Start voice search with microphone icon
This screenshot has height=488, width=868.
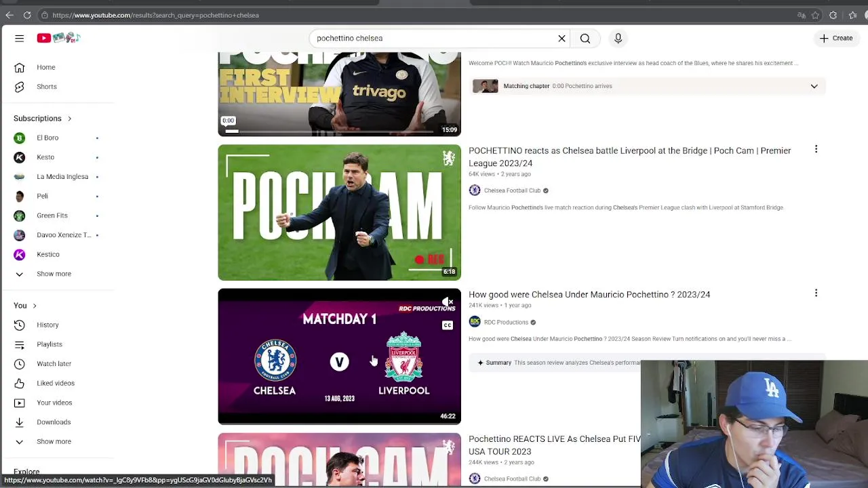(618, 39)
